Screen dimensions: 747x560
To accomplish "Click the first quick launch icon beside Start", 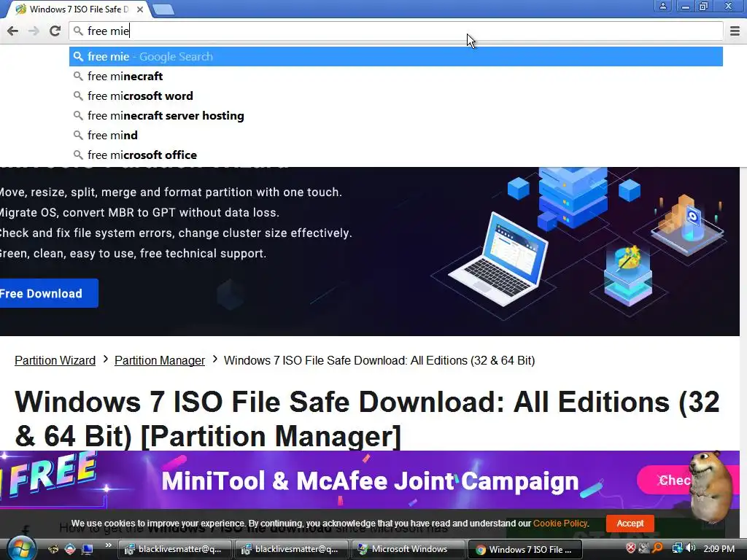I will pyautogui.click(x=53, y=549).
